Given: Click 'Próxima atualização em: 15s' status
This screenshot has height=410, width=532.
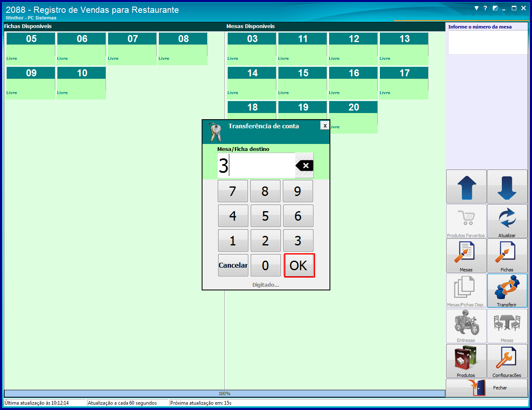Looking at the screenshot, I should [201, 403].
